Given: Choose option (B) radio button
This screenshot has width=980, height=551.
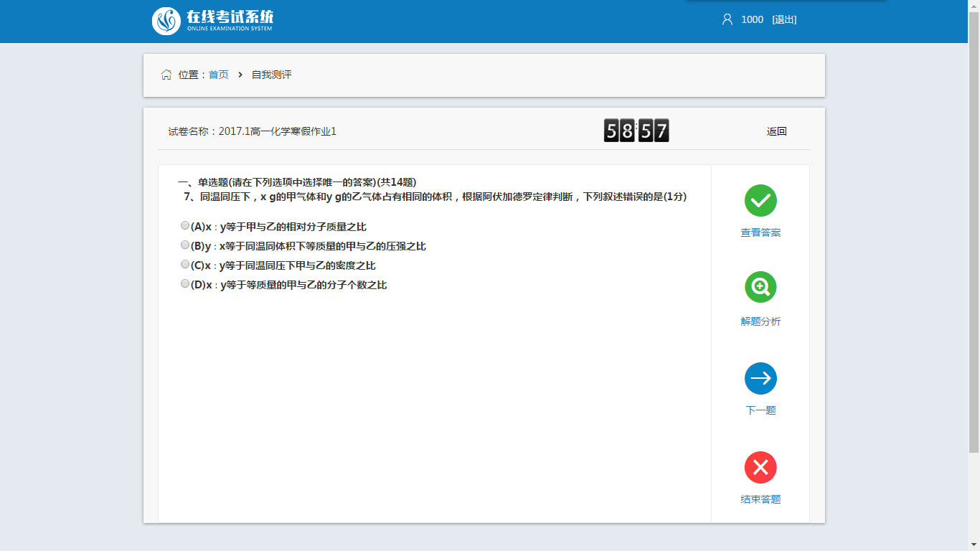Looking at the screenshot, I should tap(185, 245).
